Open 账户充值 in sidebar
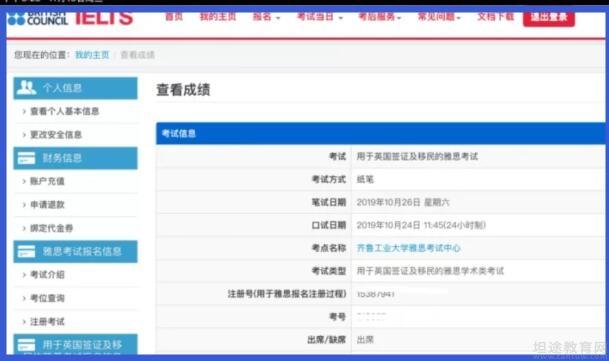 pyautogui.click(x=47, y=181)
